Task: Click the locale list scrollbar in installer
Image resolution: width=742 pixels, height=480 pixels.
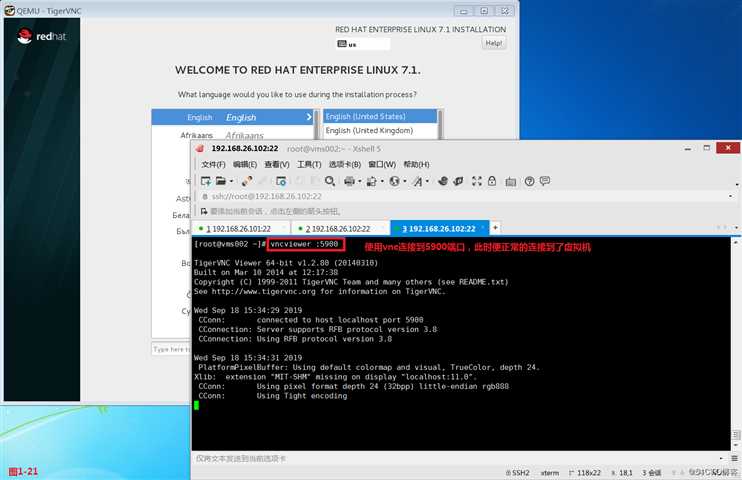Action: (x=441, y=124)
